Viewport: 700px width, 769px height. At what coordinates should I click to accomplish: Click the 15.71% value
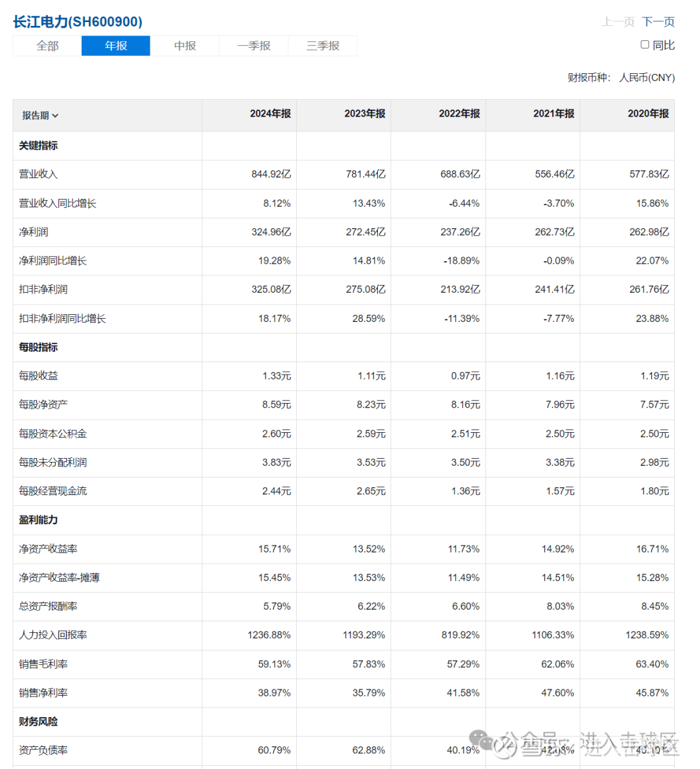tap(274, 549)
